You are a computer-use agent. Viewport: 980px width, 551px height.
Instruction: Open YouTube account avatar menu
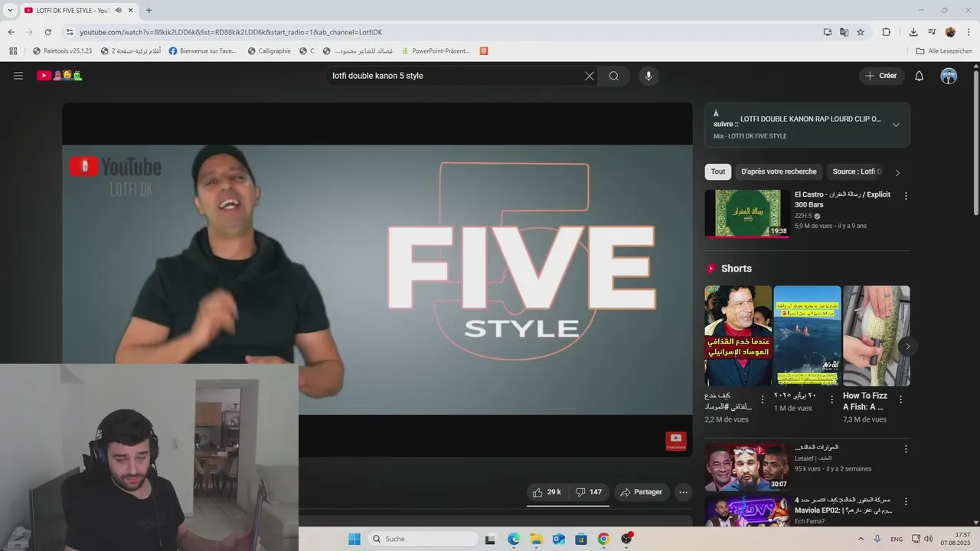pos(949,76)
